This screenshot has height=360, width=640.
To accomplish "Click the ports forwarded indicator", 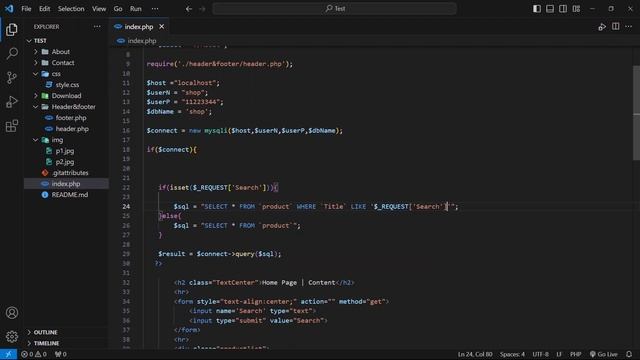I will coord(60,354).
